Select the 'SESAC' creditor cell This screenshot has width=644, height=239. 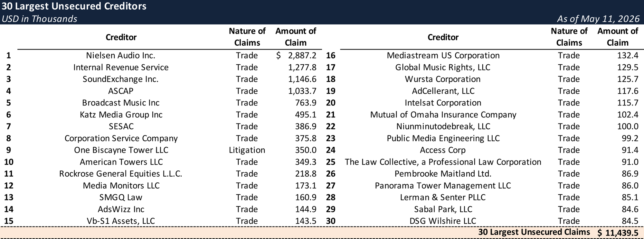coord(121,126)
